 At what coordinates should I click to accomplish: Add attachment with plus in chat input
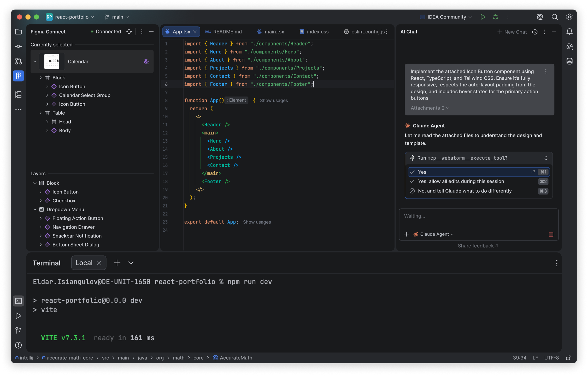(x=407, y=234)
